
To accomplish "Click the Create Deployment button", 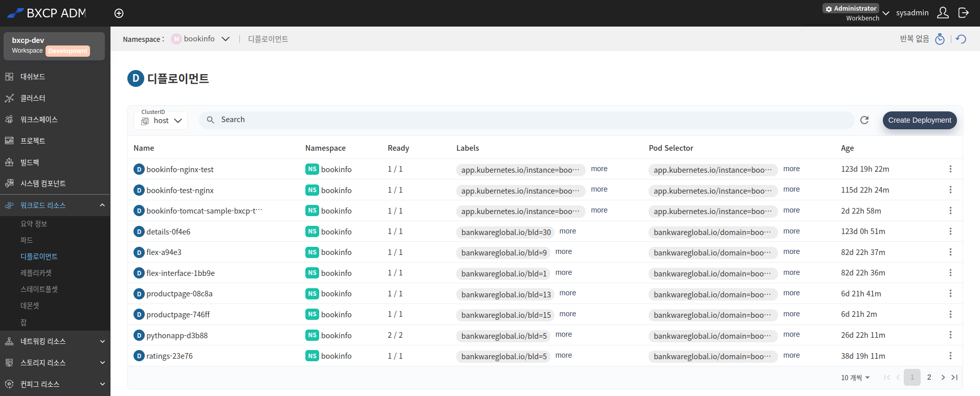I will [920, 120].
